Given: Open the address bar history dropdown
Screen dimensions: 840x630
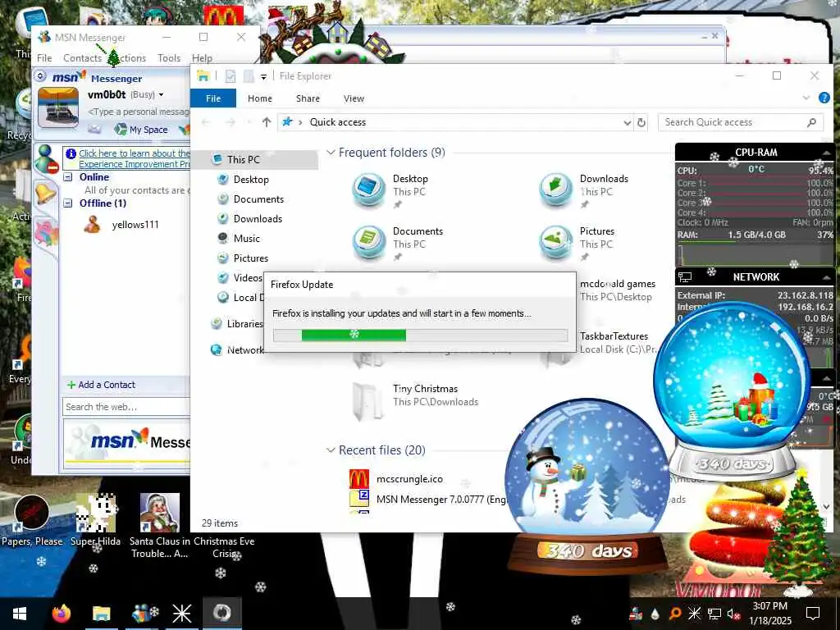Looking at the screenshot, I should tap(628, 123).
